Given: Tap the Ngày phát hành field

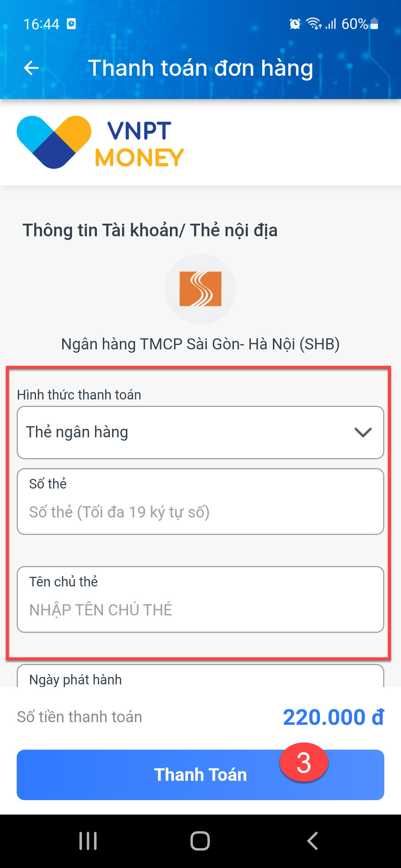Looking at the screenshot, I should 200,676.
